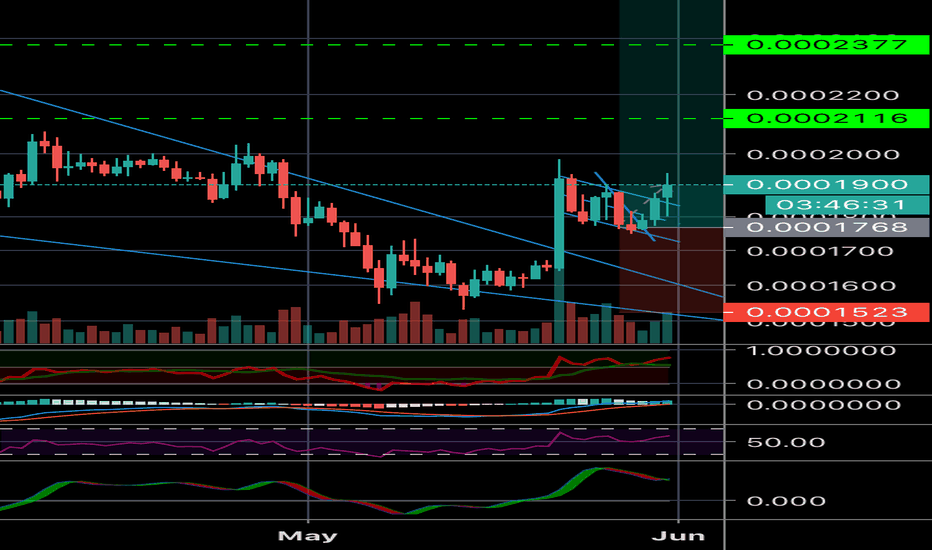Click the 0.0002000 price axis value

tap(823, 155)
